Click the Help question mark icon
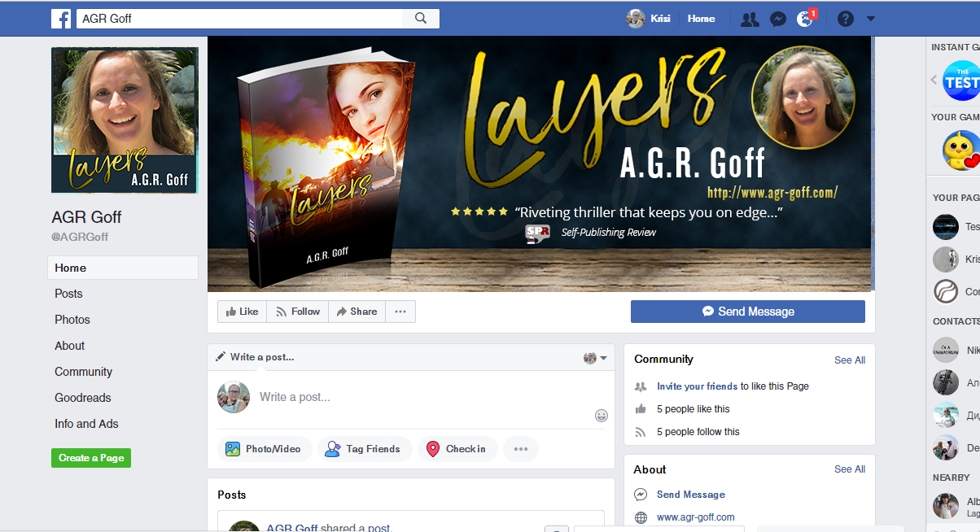 (845, 18)
